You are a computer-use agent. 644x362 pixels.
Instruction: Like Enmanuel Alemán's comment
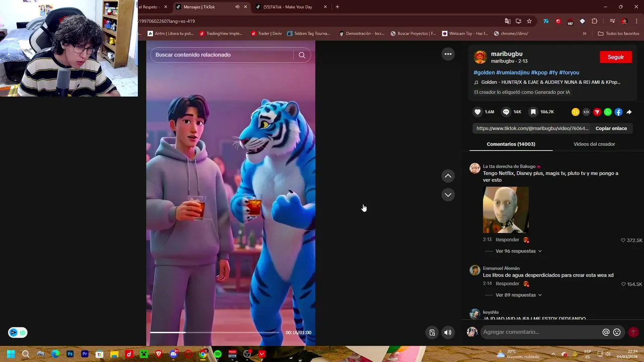623,284
